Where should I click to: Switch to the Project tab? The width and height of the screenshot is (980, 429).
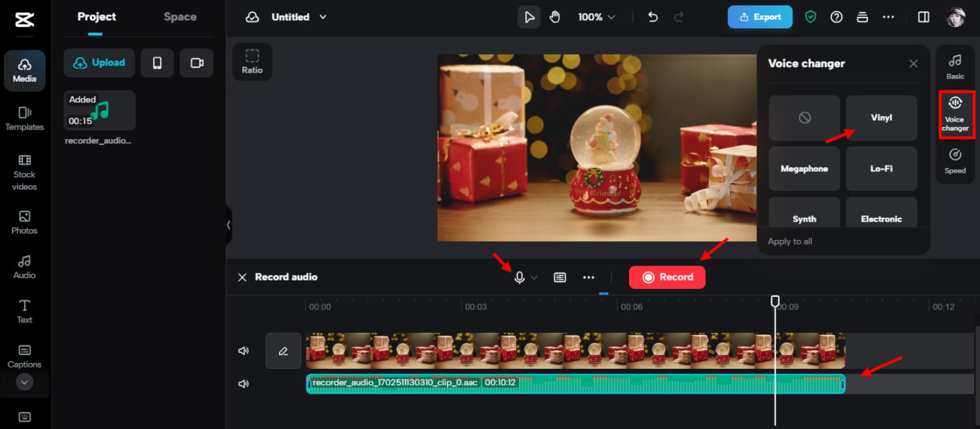click(96, 16)
